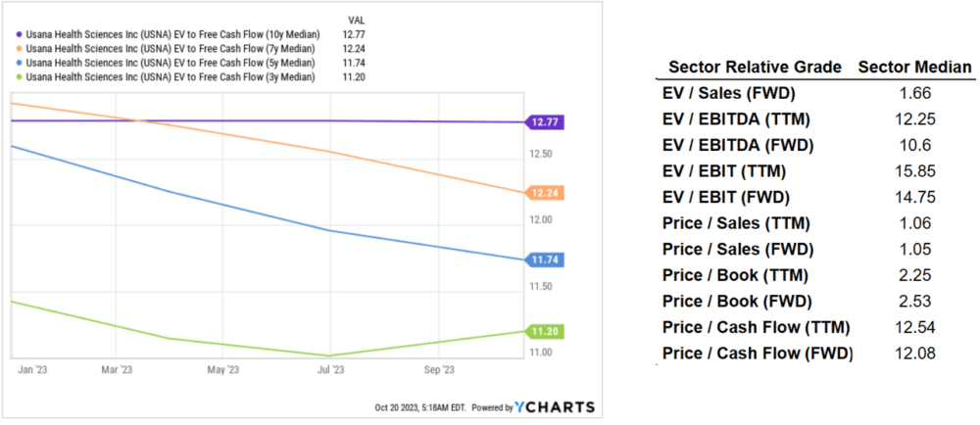Click the VAL legend column header
Screen dimensions: 980x425
click(357, 21)
